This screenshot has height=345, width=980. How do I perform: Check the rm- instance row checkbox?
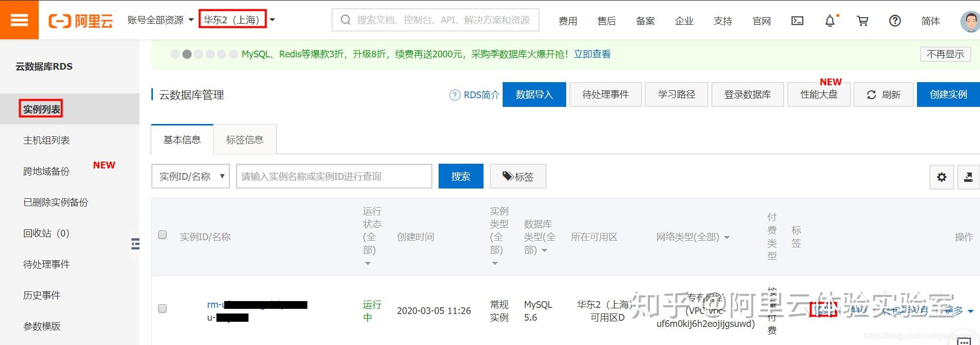tap(162, 309)
